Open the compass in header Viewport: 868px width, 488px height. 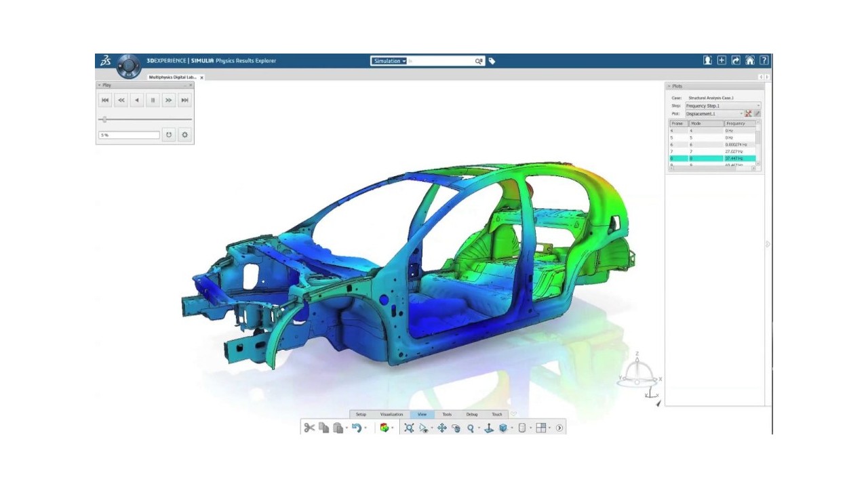click(128, 66)
